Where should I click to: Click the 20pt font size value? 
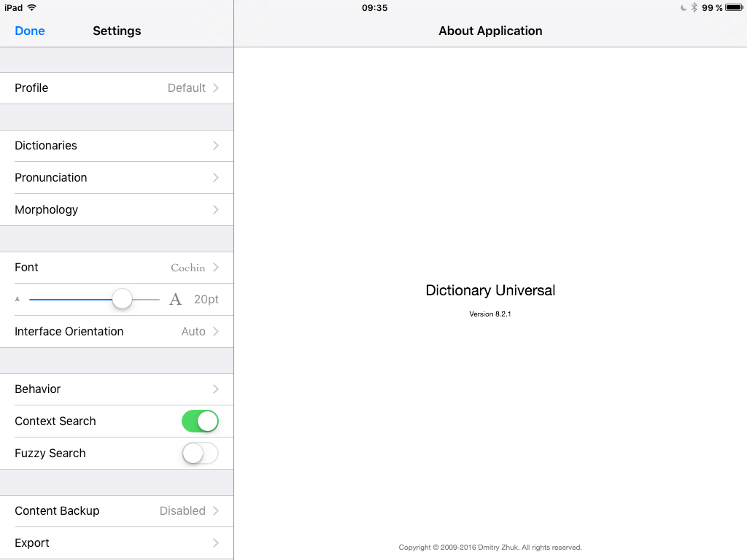pos(206,300)
